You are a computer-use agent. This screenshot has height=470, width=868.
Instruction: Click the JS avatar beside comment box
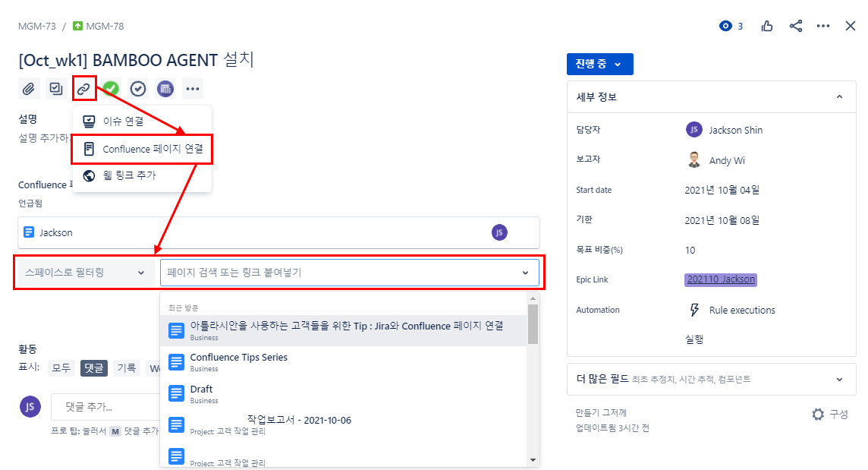click(30, 407)
